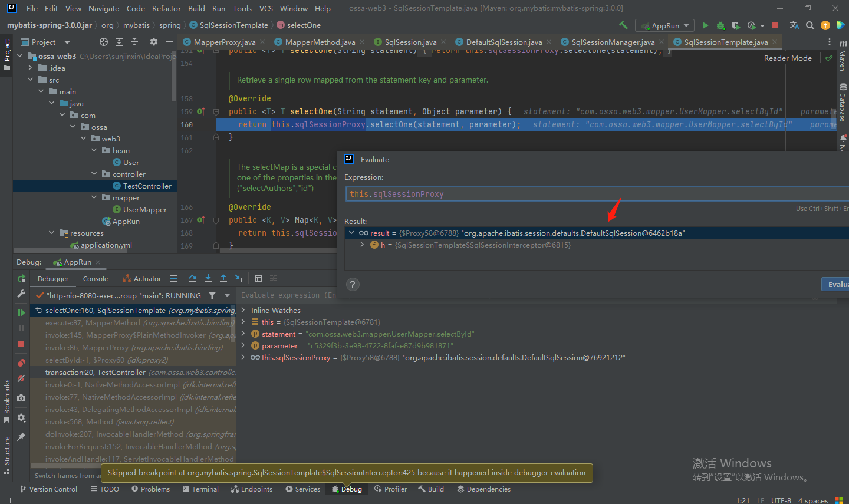The width and height of the screenshot is (849, 504).
Task: Click the thread filter funnel icon
Action: 212,295
